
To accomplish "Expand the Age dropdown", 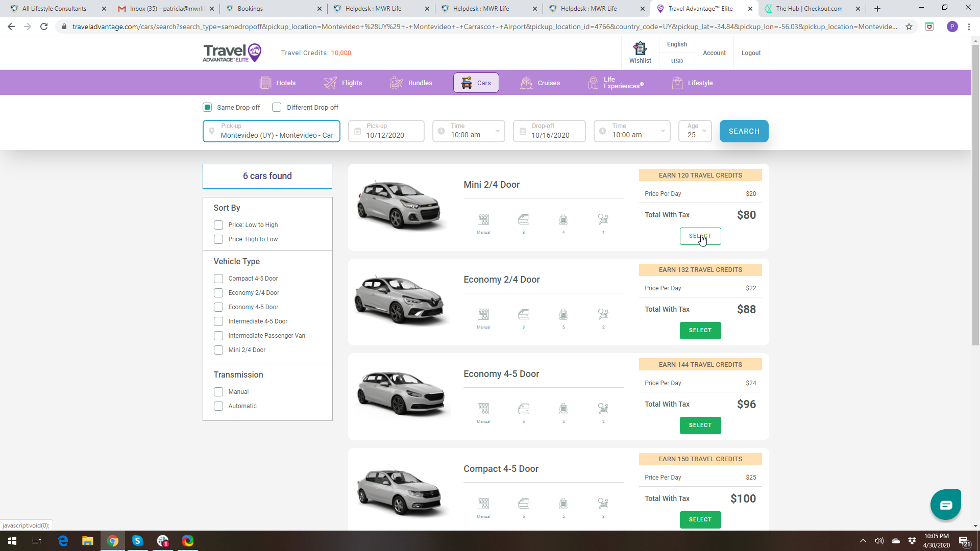I will coord(695,131).
